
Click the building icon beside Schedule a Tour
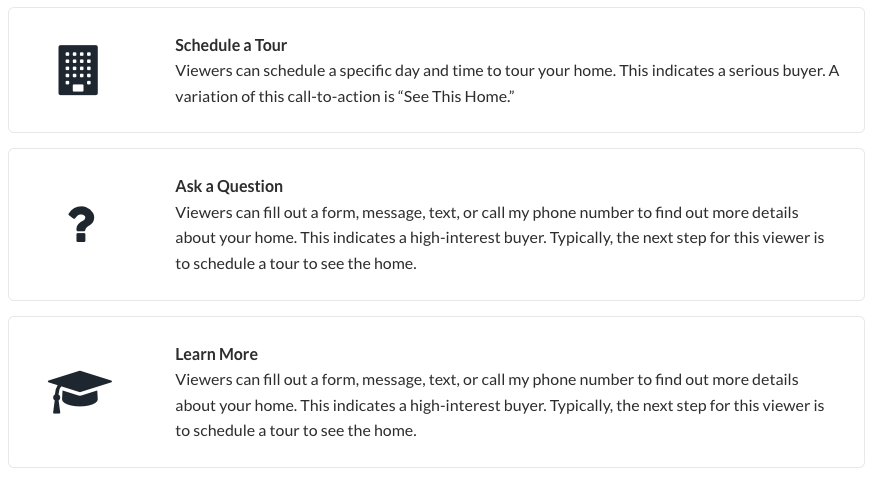[x=78, y=70]
